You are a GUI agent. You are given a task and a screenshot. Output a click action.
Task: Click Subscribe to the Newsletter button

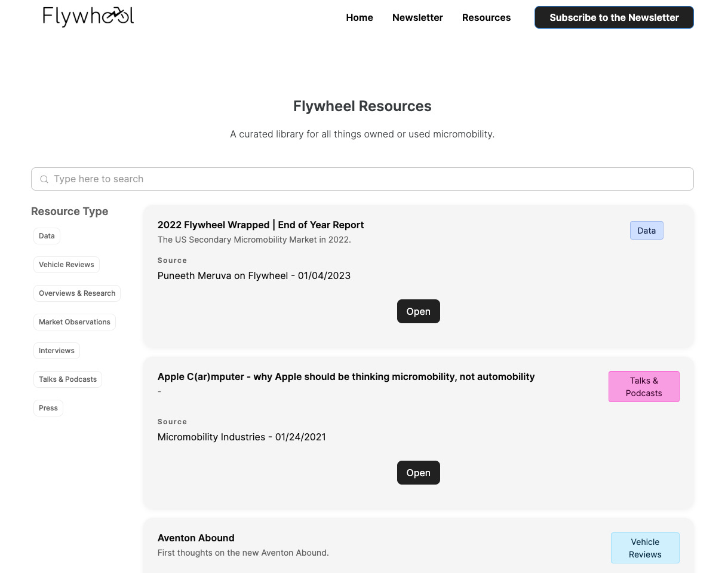[614, 17]
